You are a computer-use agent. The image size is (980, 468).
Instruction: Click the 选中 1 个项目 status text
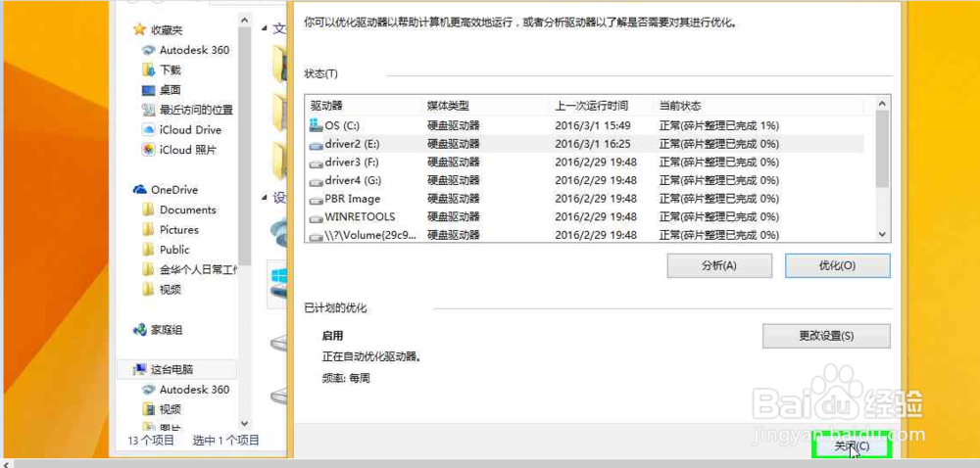coord(225,441)
